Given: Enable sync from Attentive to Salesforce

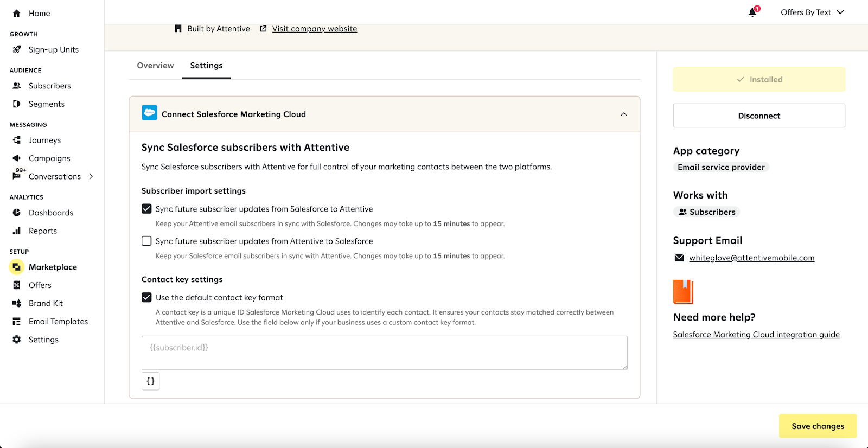Looking at the screenshot, I should point(146,241).
